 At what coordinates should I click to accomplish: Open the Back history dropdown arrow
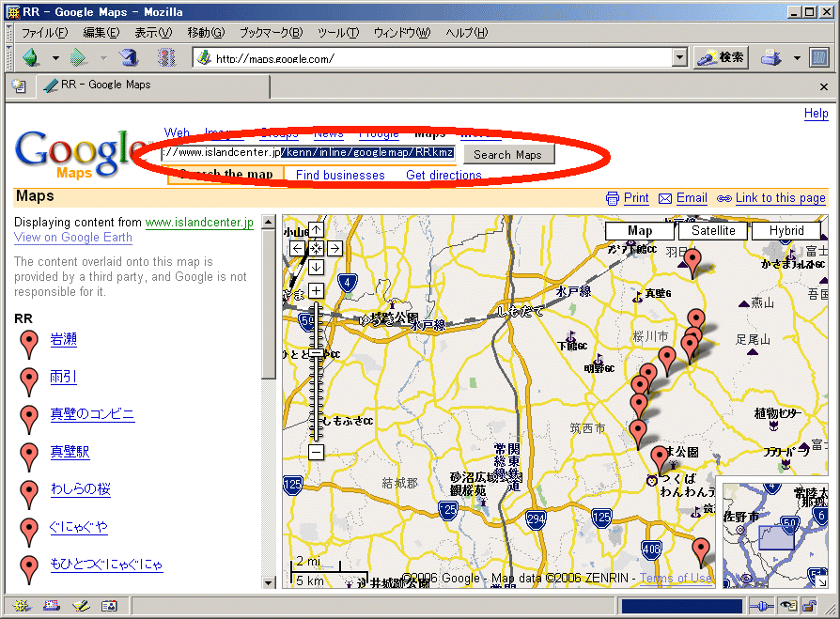[55, 58]
